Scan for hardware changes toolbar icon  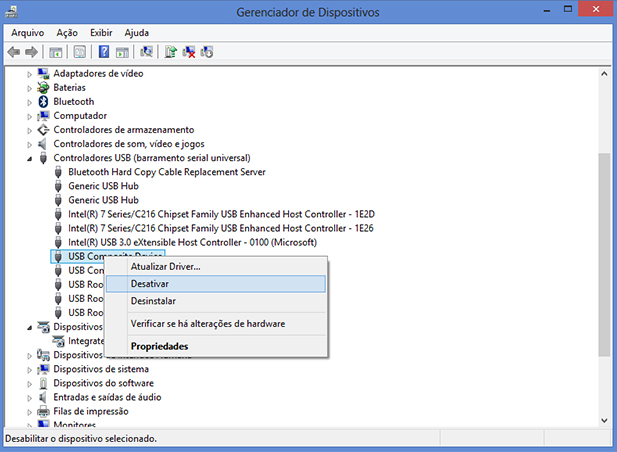(x=146, y=52)
